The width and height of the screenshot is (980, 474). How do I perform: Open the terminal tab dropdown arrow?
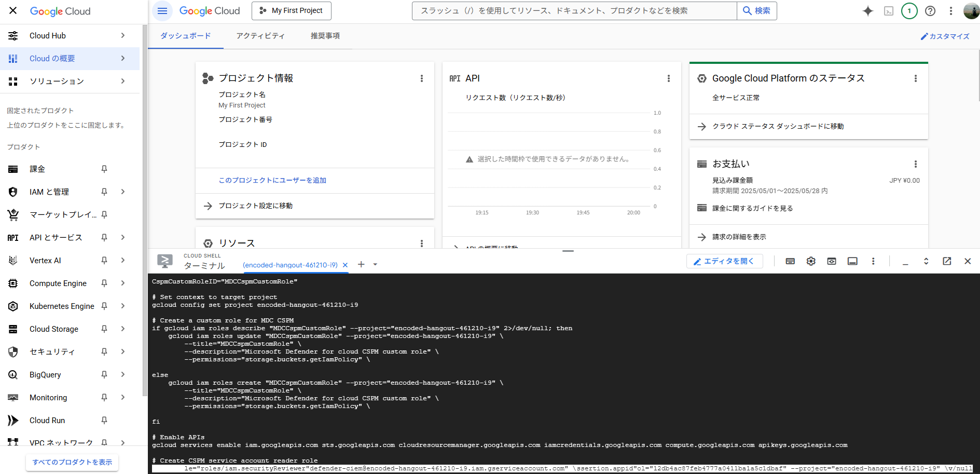coord(375,265)
